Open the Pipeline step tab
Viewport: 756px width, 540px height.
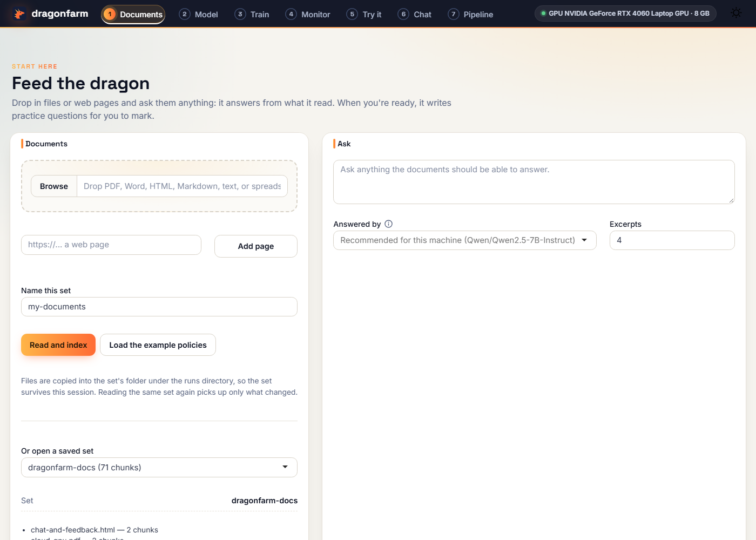(x=471, y=14)
